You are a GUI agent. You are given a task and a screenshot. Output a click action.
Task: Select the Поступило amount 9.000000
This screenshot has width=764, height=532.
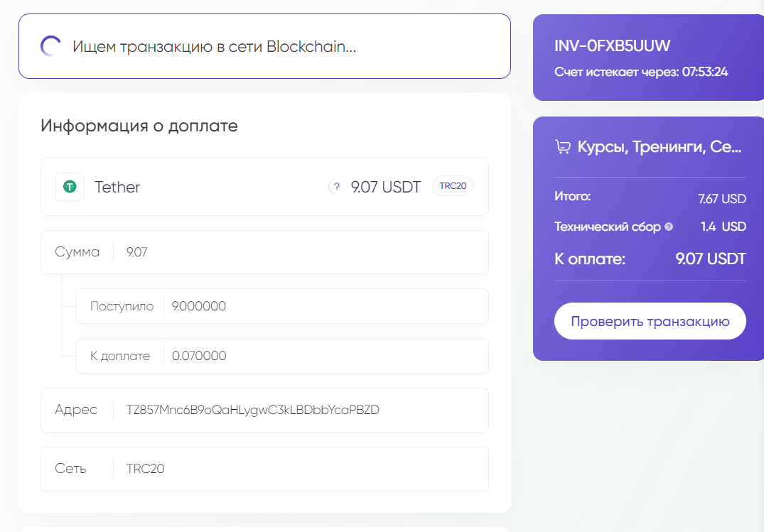pyautogui.click(x=199, y=306)
